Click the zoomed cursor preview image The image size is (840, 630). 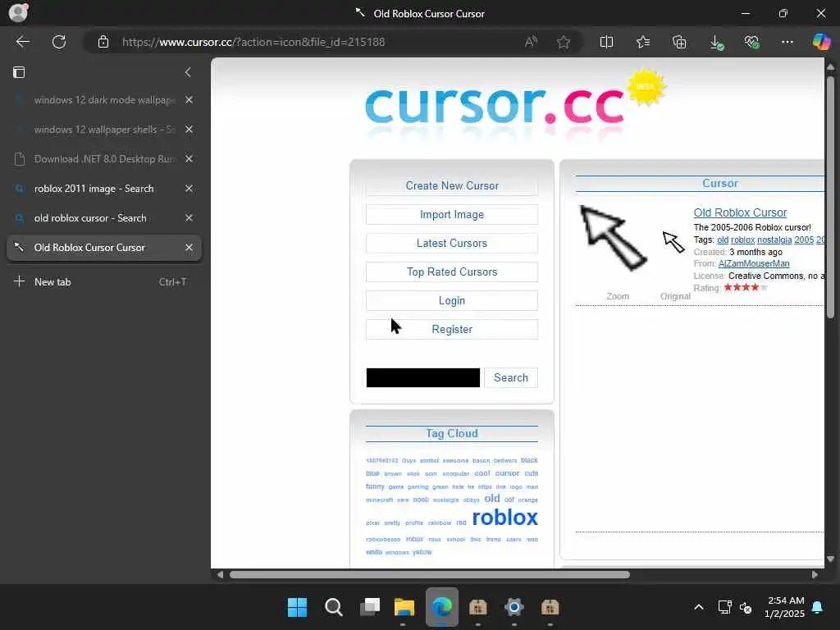(x=614, y=238)
